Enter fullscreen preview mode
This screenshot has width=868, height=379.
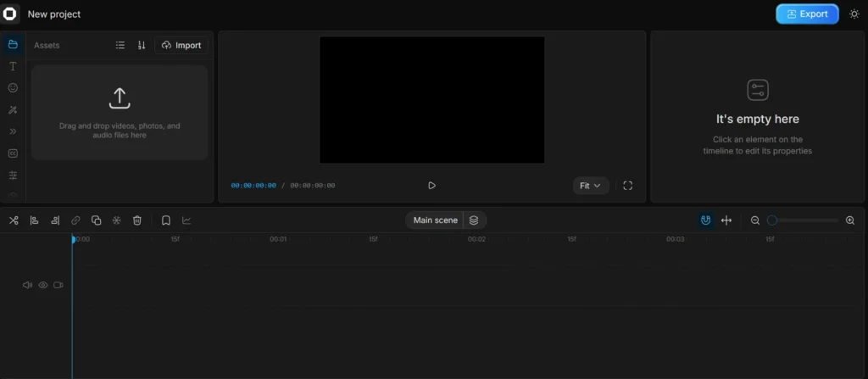tap(628, 186)
